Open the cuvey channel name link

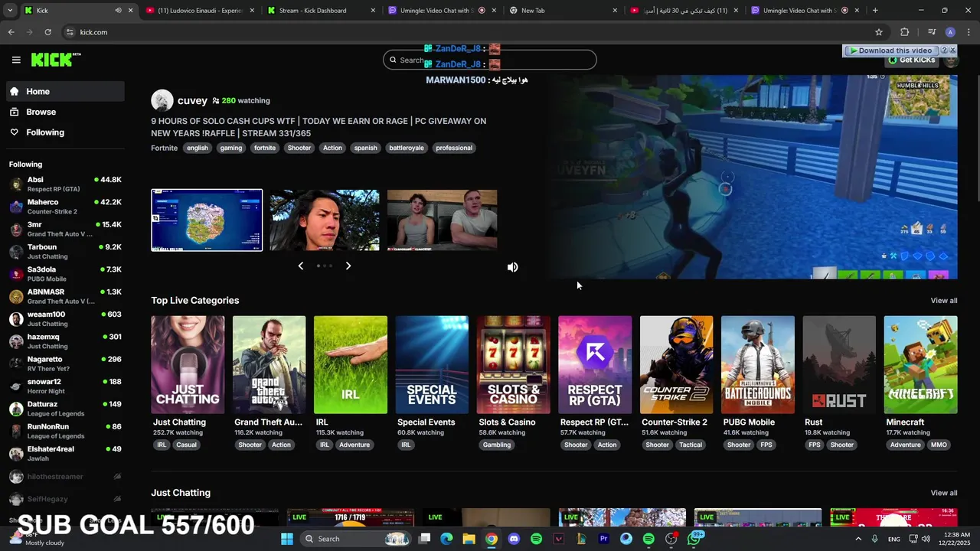[192, 100]
